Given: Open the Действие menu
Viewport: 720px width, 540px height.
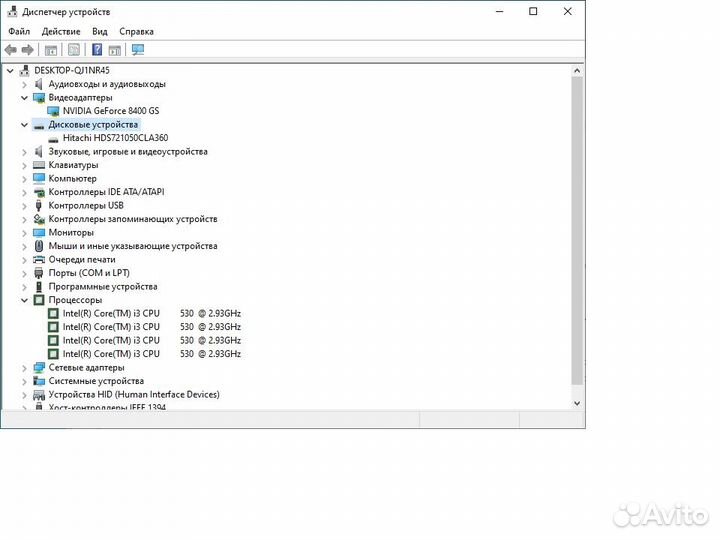Looking at the screenshot, I should (x=61, y=31).
